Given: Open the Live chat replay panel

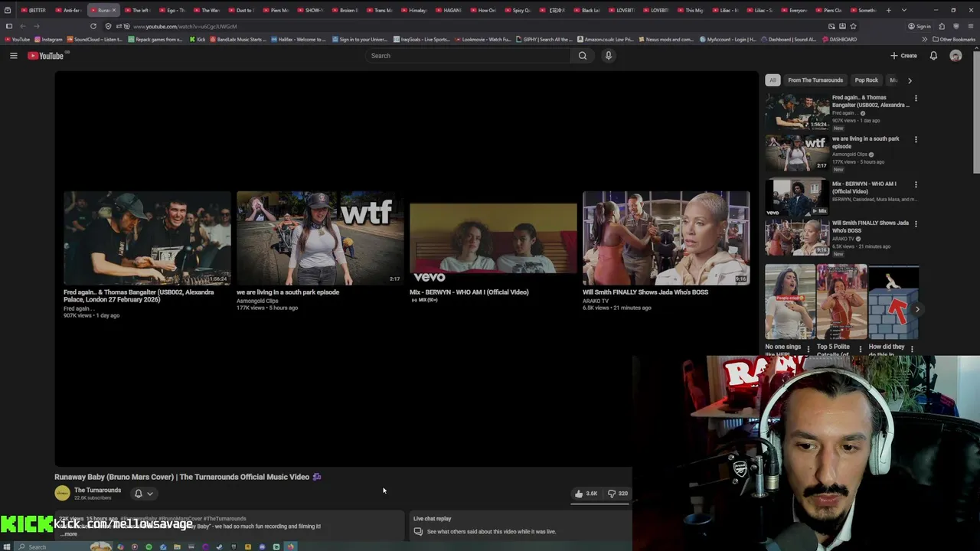Looking at the screenshot, I should click(521, 524).
